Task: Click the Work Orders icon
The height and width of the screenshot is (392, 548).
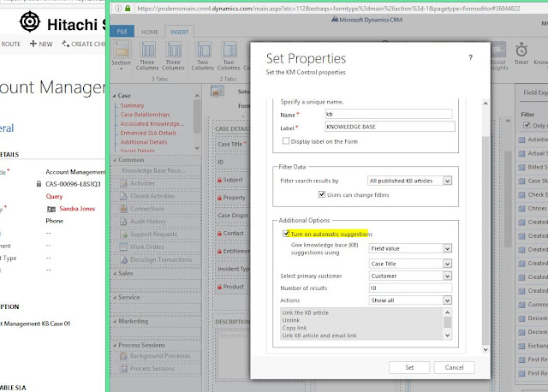Action: click(123, 246)
